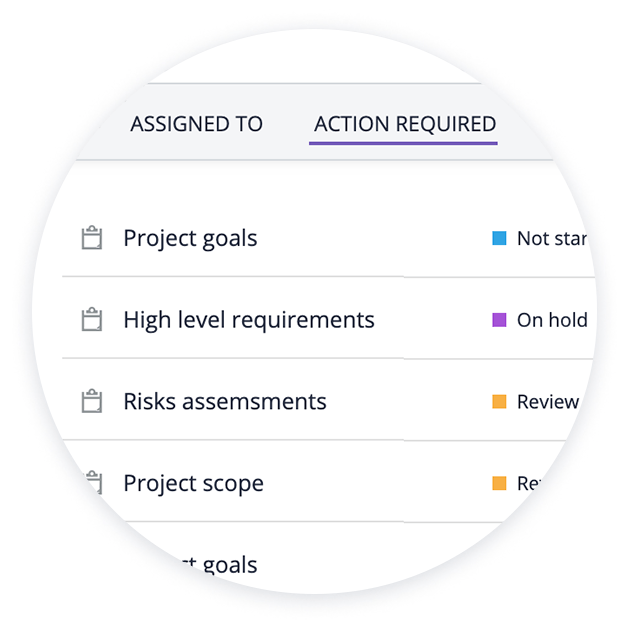Click the purple underline beneath ACTION REQUIRED
The image size is (627, 627).
coord(403,143)
